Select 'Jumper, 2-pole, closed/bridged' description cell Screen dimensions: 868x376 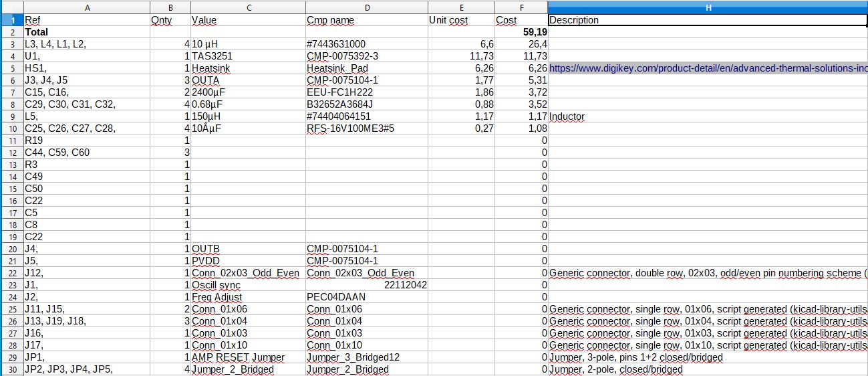point(708,369)
